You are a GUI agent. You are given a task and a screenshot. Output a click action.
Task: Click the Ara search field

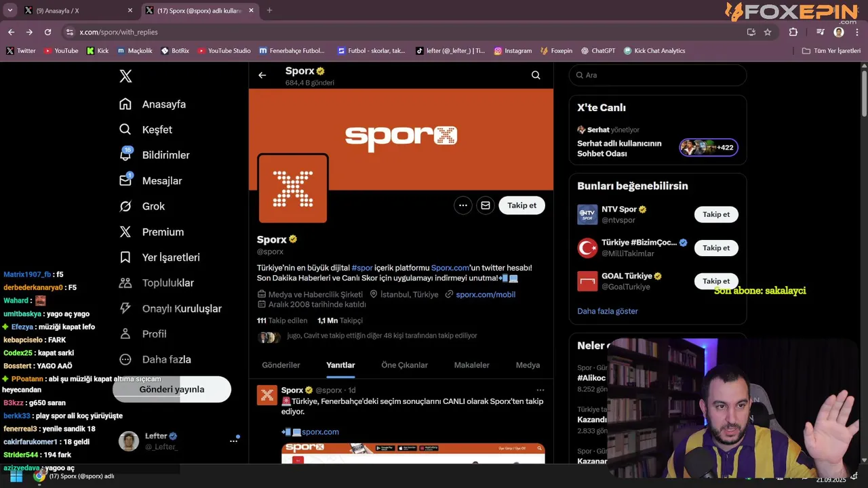pos(658,75)
